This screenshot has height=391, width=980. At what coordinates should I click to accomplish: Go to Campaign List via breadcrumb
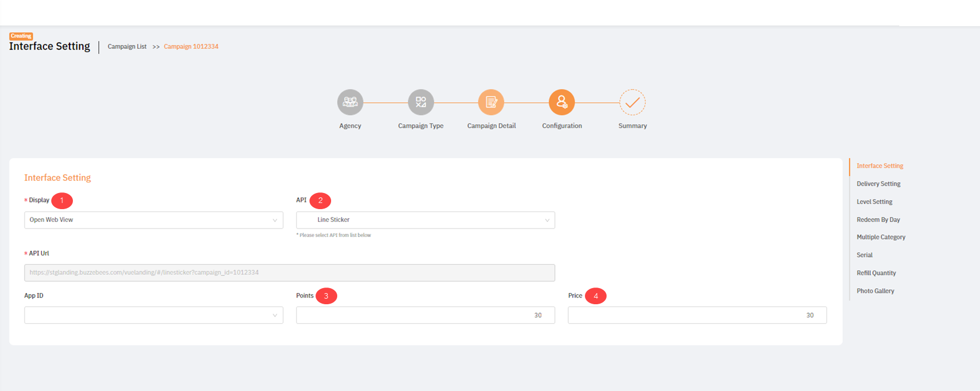coord(127,46)
